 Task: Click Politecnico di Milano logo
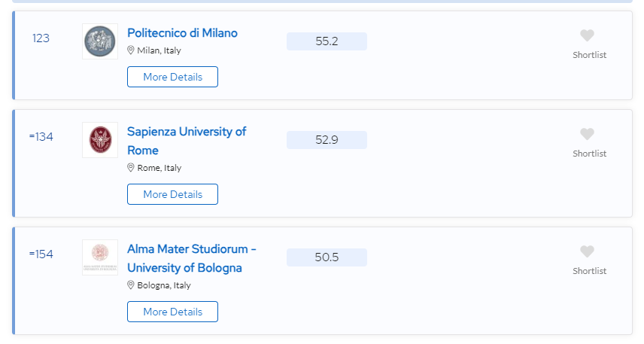[x=100, y=41]
